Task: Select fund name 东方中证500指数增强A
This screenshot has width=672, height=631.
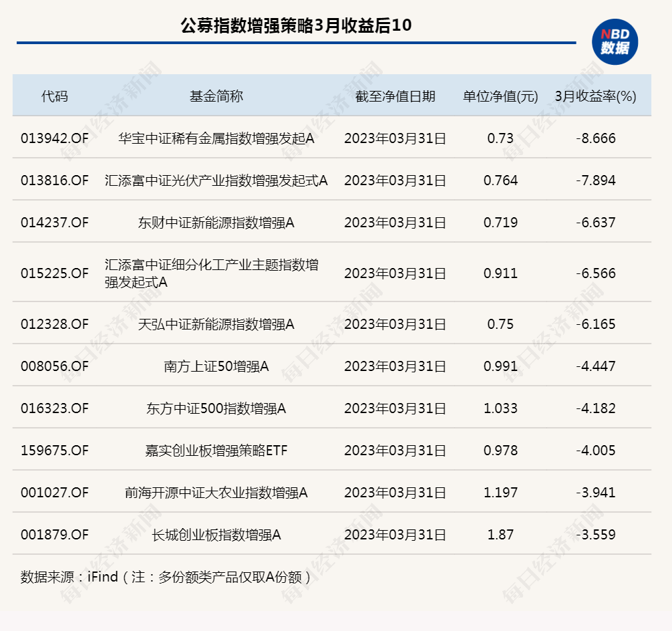Action: (x=216, y=408)
